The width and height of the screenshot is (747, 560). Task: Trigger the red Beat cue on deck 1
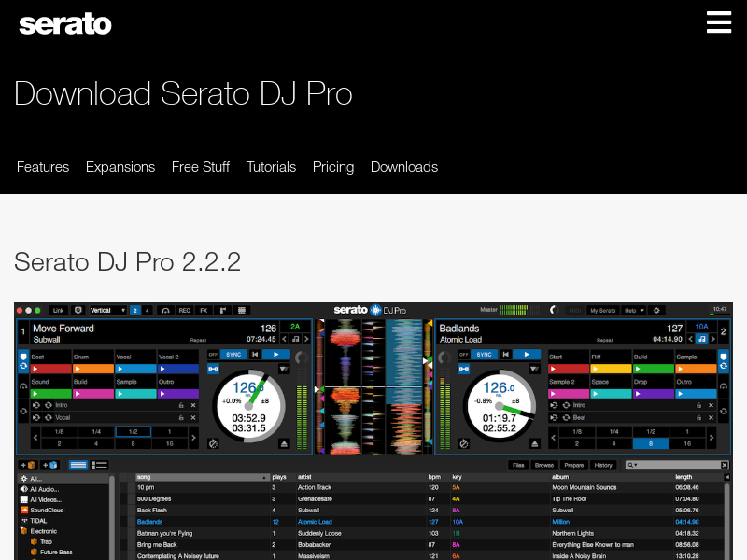pos(50,369)
